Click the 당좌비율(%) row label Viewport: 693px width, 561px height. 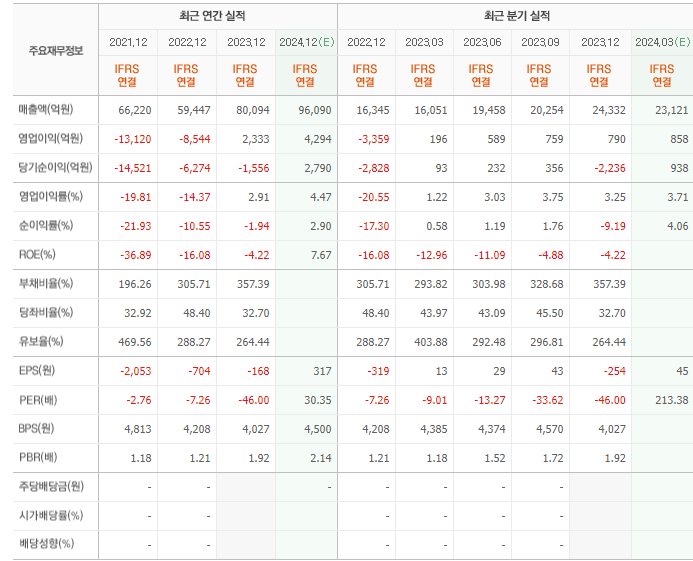(x=46, y=313)
